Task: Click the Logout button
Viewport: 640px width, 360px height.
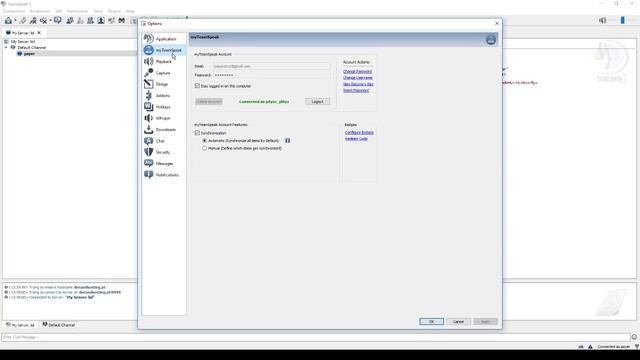Action: click(318, 102)
